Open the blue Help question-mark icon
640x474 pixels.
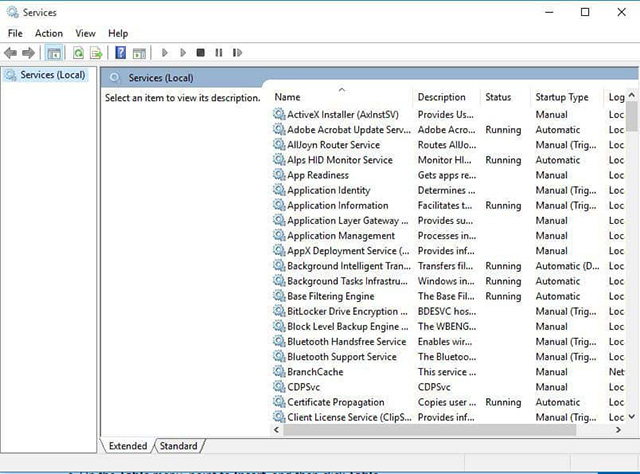coord(120,53)
